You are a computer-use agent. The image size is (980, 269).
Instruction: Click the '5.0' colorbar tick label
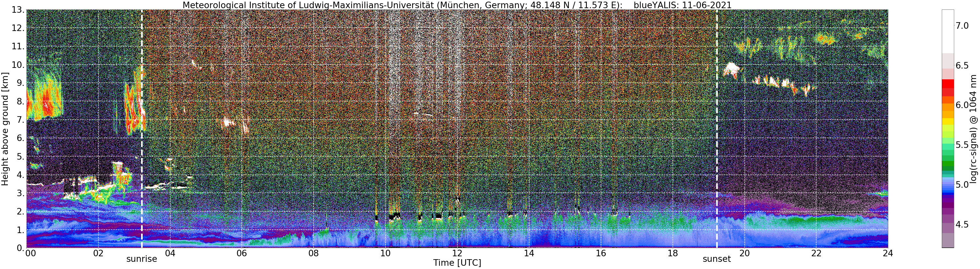[962, 184]
